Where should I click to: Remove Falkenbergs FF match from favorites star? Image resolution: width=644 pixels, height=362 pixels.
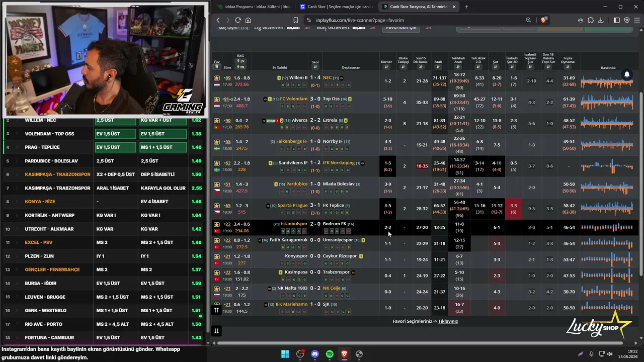coord(217,142)
